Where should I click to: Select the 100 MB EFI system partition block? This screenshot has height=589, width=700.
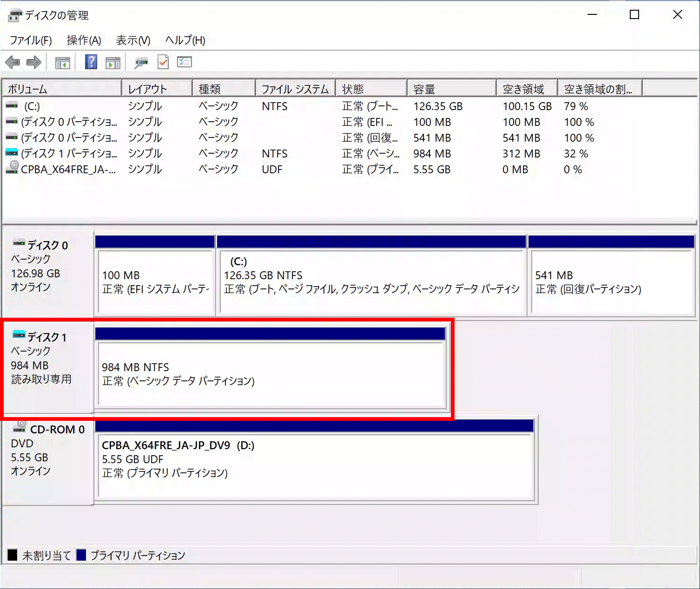[155, 275]
